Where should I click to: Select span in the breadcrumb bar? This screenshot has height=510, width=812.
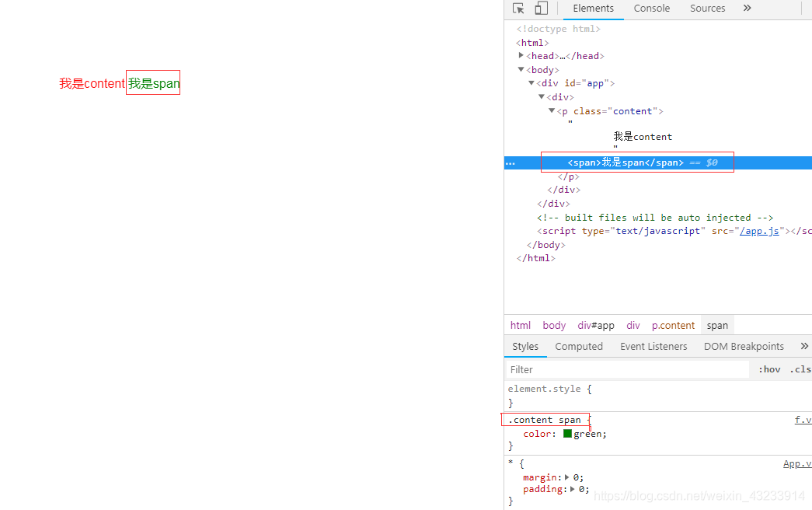(717, 326)
